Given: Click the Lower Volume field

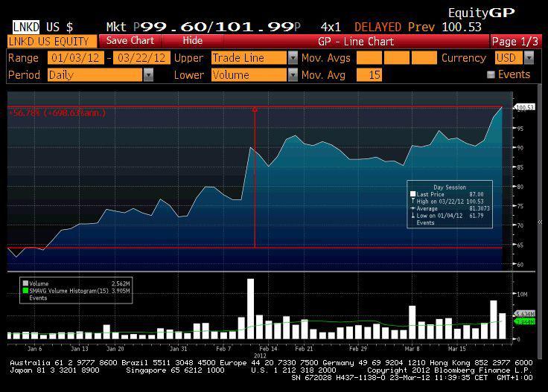Looking at the screenshot, I should pyautogui.click(x=249, y=74).
